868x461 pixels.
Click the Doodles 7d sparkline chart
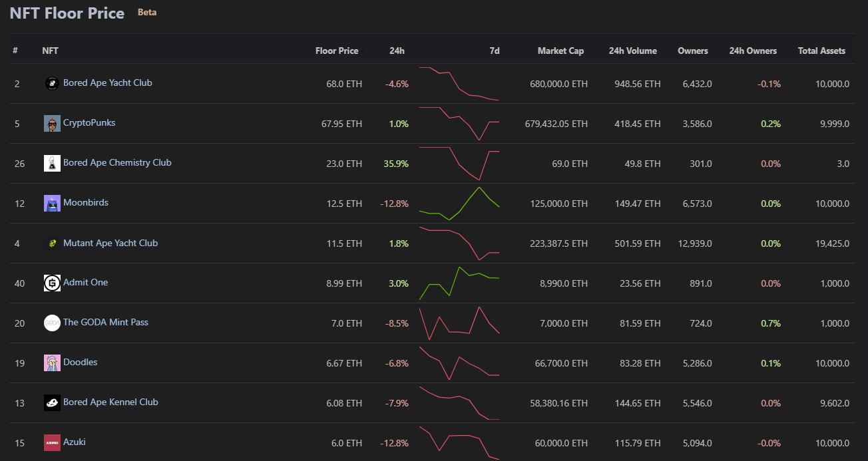click(x=459, y=363)
